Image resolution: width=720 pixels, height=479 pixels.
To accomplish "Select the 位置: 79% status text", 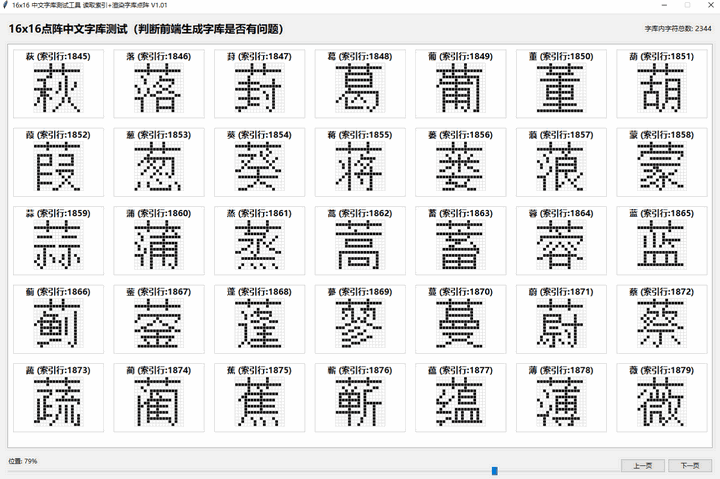I will pos(23,461).
